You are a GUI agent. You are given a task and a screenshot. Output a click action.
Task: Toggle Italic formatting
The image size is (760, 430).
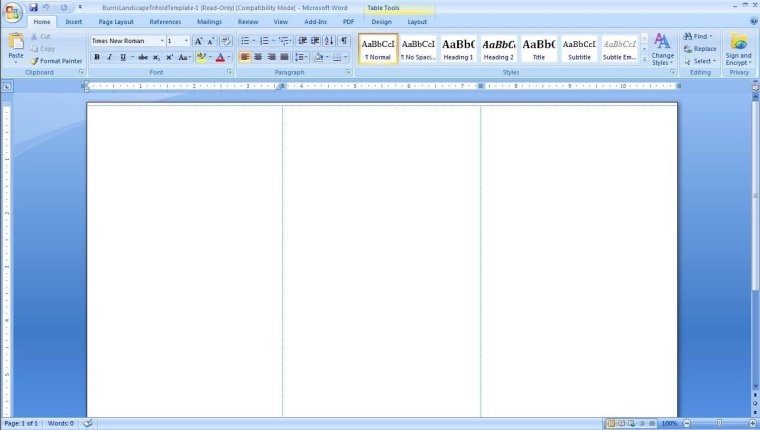pyautogui.click(x=109, y=57)
